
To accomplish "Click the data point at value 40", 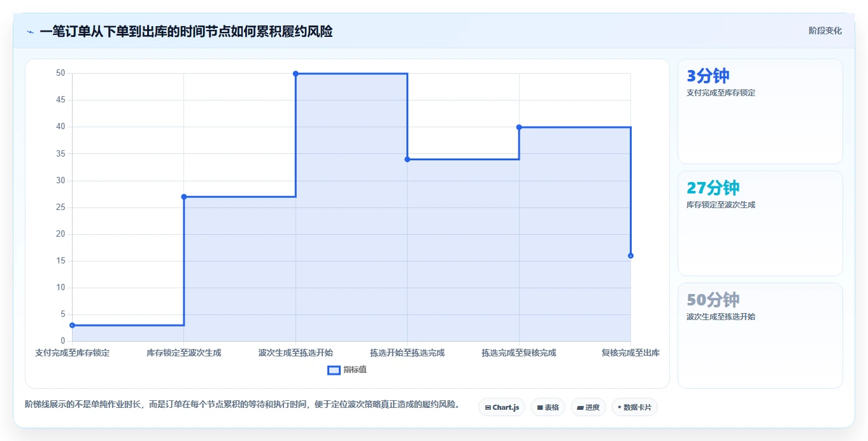I will 519,127.
